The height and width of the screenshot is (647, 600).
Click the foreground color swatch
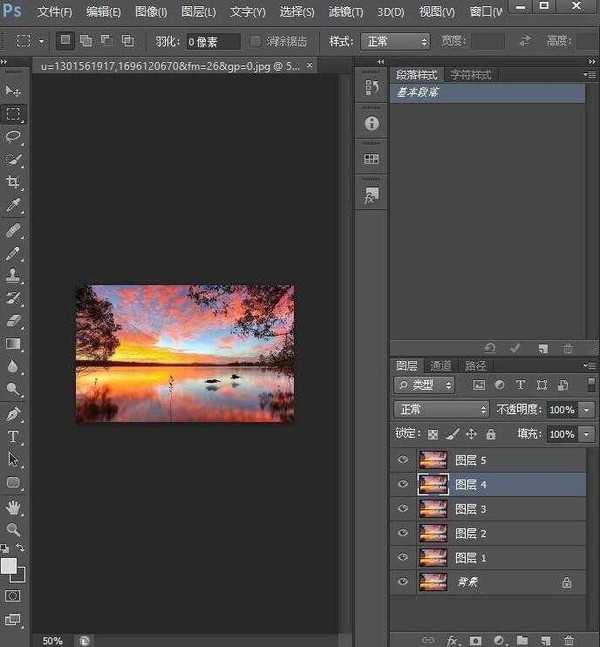[9, 566]
